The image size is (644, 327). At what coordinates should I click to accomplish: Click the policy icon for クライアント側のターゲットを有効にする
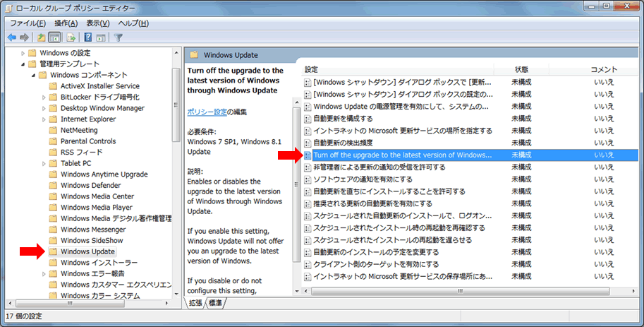(x=308, y=264)
